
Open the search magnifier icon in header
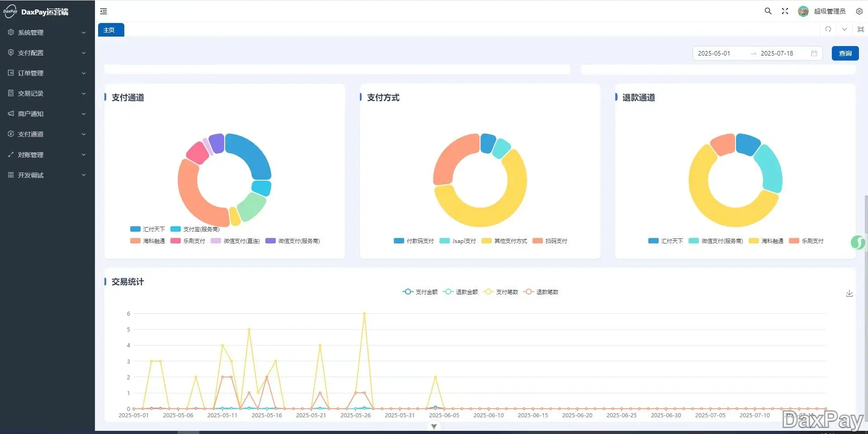pyautogui.click(x=768, y=11)
